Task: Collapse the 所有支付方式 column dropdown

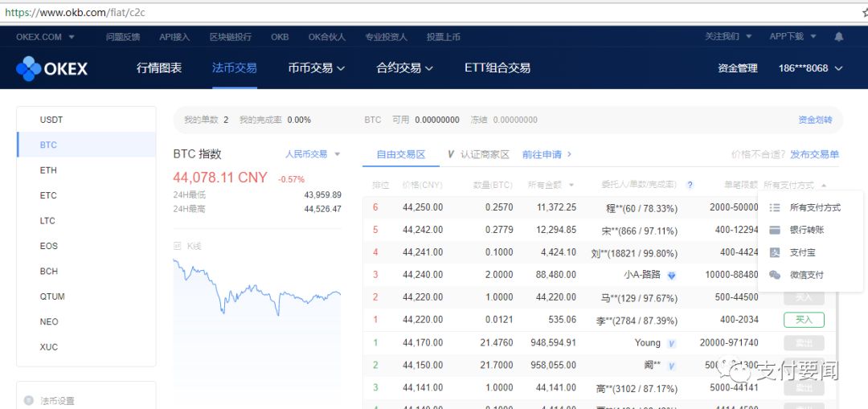Action: [x=795, y=185]
